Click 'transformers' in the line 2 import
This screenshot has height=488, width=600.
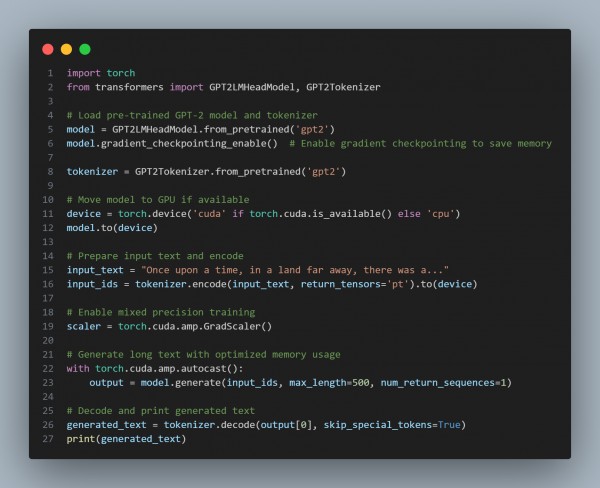[129, 87]
